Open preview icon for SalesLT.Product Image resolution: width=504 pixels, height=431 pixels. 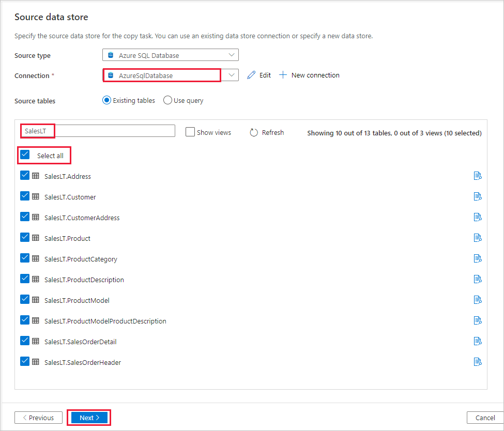[x=477, y=237]
